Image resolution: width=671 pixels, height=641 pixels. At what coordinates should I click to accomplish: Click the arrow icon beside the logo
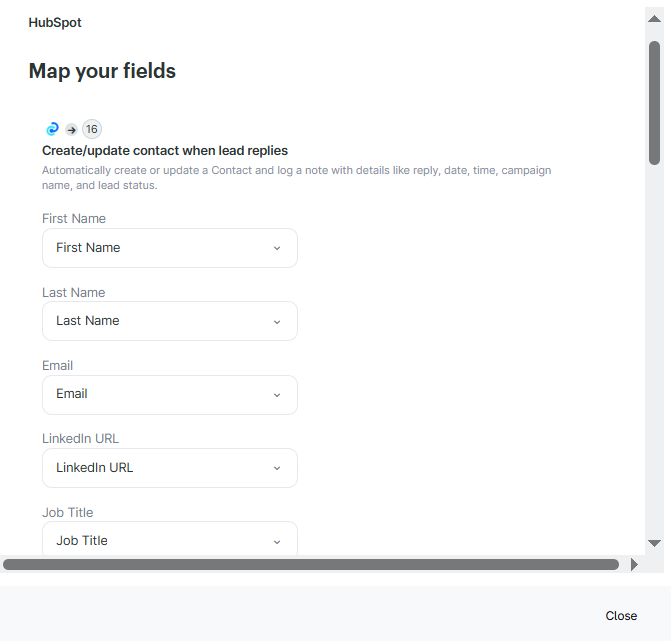click(x=71, y=129)
